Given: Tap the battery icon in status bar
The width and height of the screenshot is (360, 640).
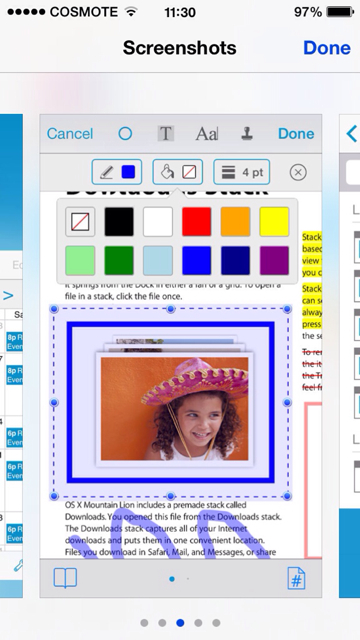Looking at the screenshot, I should pos(340,12).
